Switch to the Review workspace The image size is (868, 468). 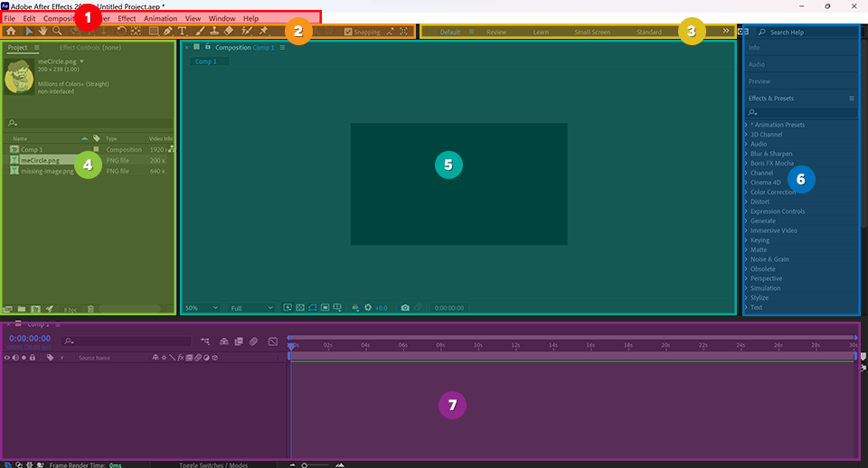496,33
